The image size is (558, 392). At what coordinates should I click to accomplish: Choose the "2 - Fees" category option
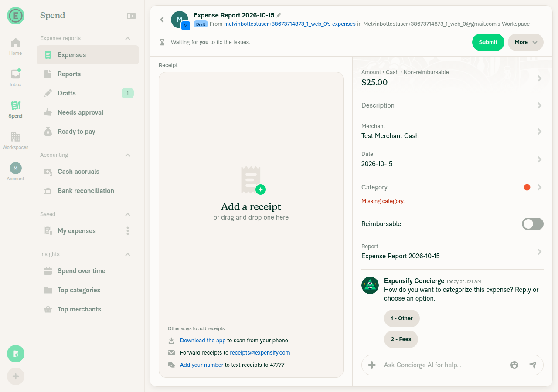pos(401,339)
